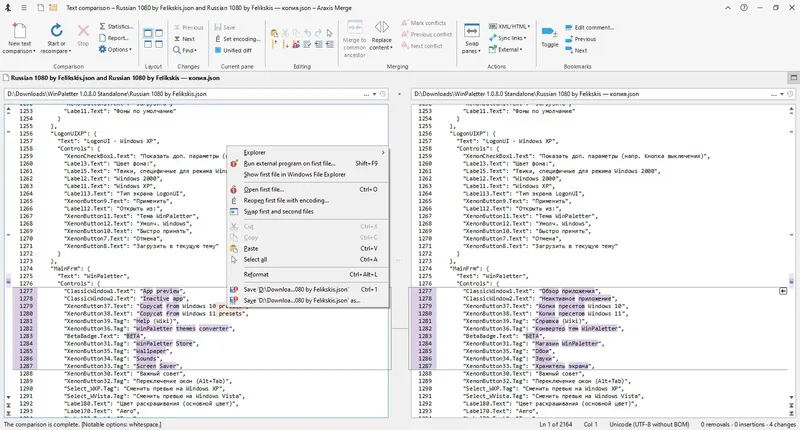Toggle bookmark with the Toggle icon
Screen dimensions: 800x430
550,30
